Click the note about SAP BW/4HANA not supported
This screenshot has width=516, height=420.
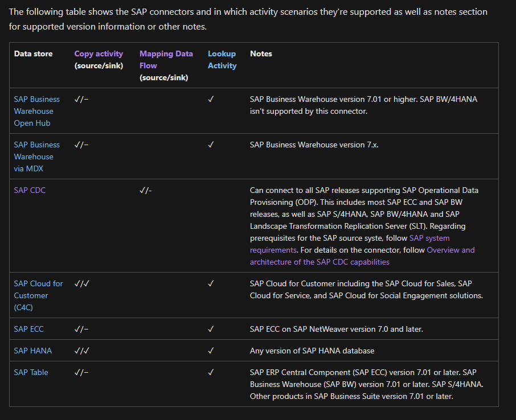(363, 105)
